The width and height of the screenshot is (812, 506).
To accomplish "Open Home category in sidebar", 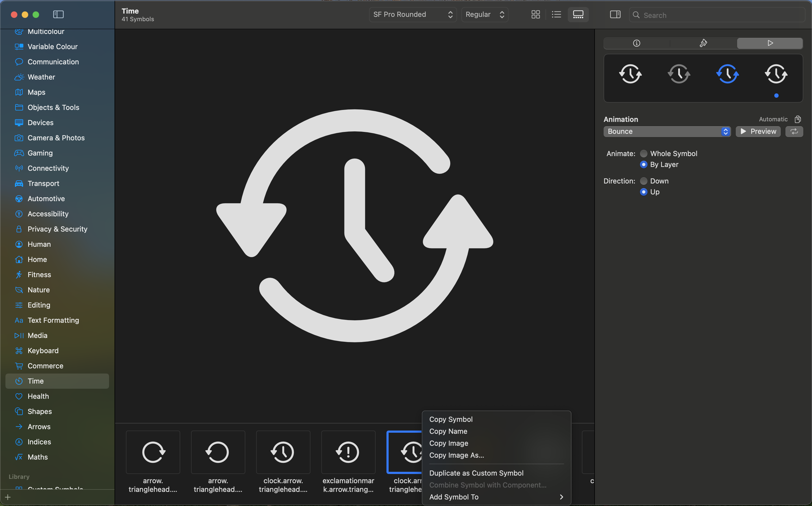I will coord(57,259).
